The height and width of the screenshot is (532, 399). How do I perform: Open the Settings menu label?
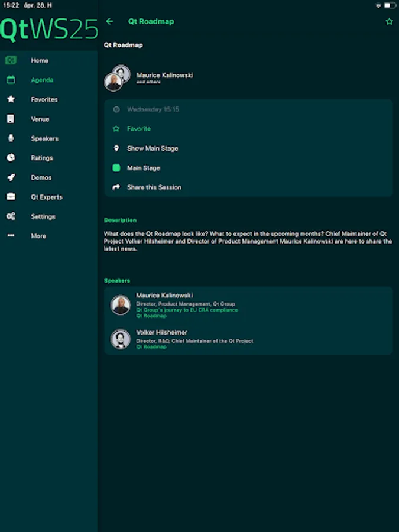pyautogui.click(x=43, y=217)
